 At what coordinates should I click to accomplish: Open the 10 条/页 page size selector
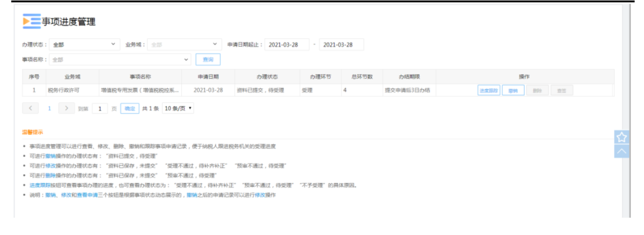(x=178, y=109)
